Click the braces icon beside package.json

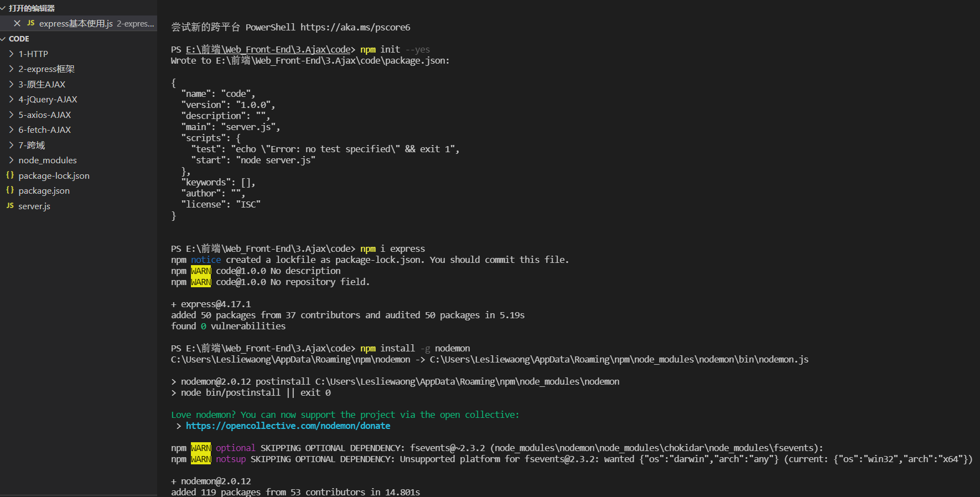pyautogui.click(x=10, y=190)
